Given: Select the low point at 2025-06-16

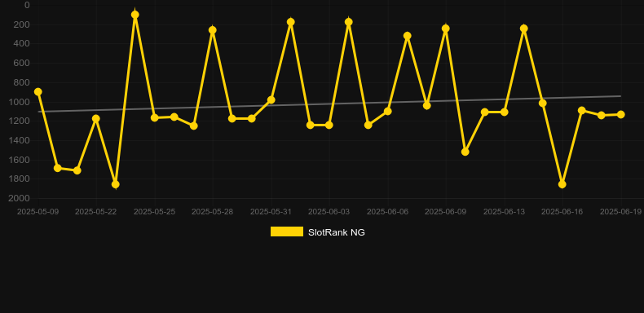Looking at the screenshot, I should [562, 184].
